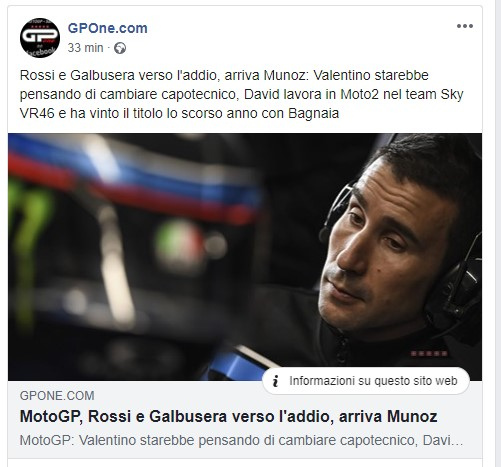501x467 pixels.
Task: Click the blue and red helmet stripes
Action: (x=133, y=180)
